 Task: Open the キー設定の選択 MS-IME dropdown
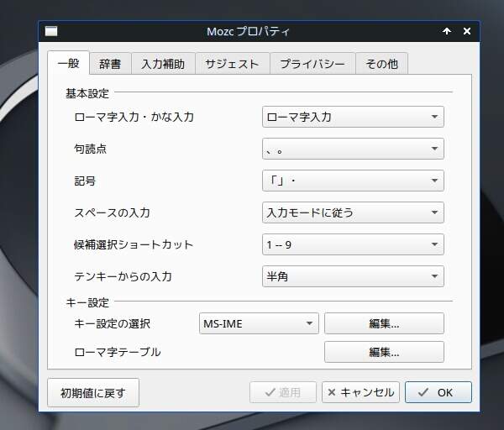pos(259,323)
